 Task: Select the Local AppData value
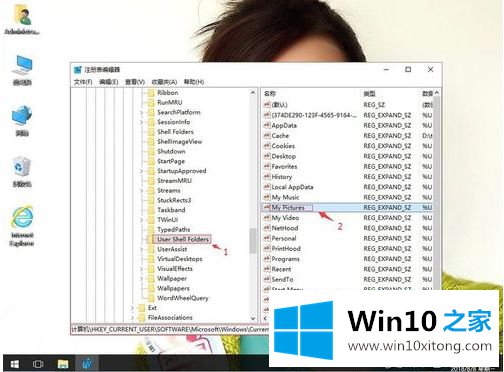coord(292,187)
